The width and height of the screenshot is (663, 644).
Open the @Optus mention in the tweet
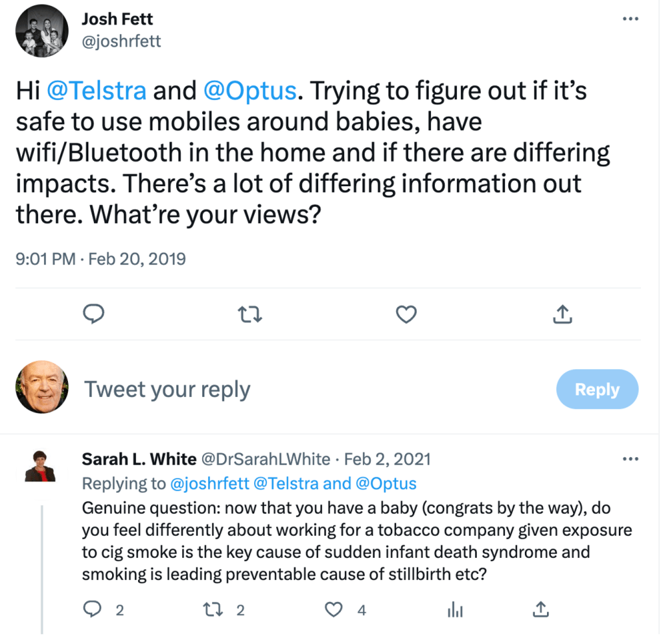(250, 91)
